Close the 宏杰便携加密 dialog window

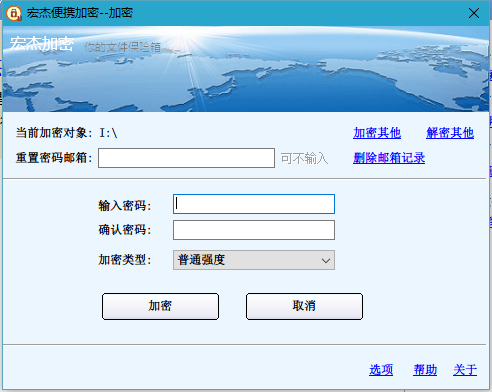474,13
